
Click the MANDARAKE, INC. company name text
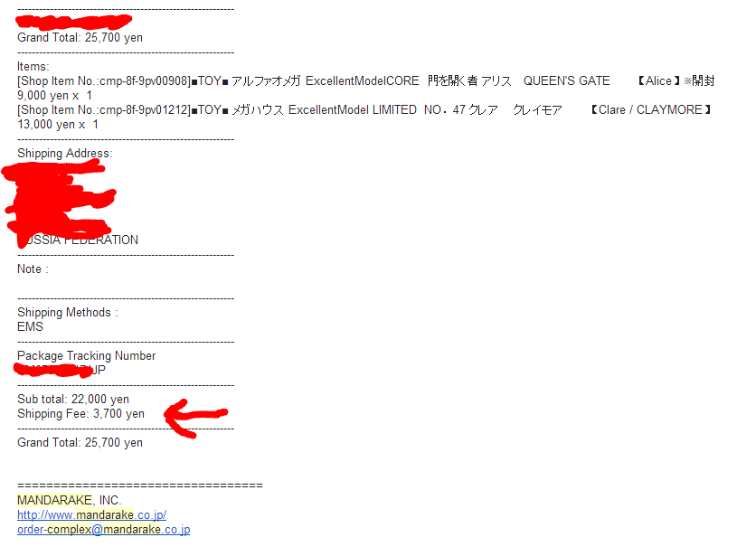(x=69, y=500)
